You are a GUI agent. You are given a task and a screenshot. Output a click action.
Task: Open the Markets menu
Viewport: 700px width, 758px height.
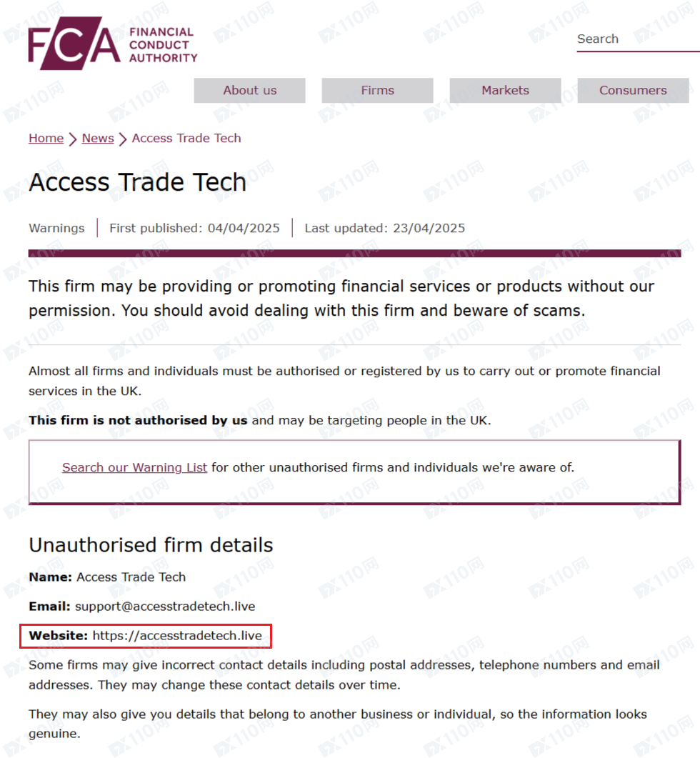[505, 91]
